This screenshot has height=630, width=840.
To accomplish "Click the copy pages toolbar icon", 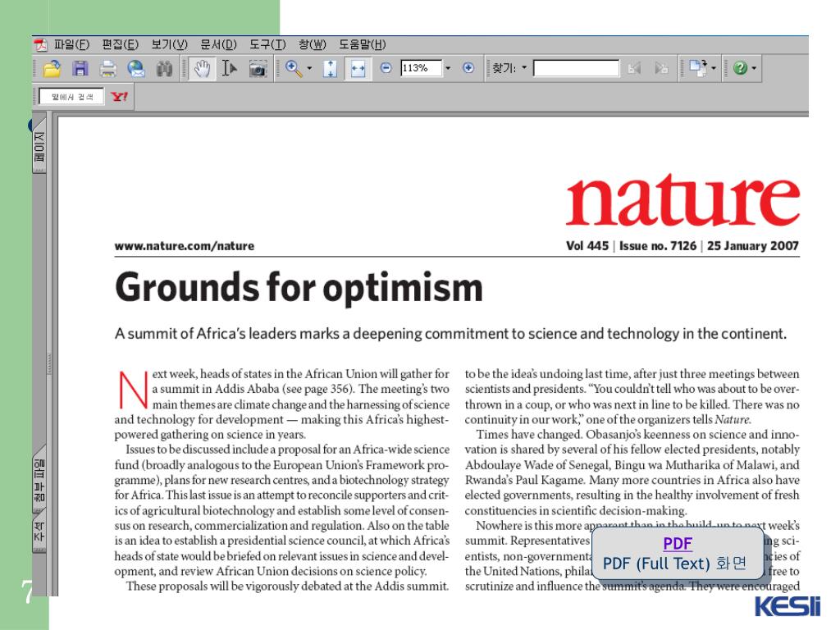I will click(x=697, y=68).
